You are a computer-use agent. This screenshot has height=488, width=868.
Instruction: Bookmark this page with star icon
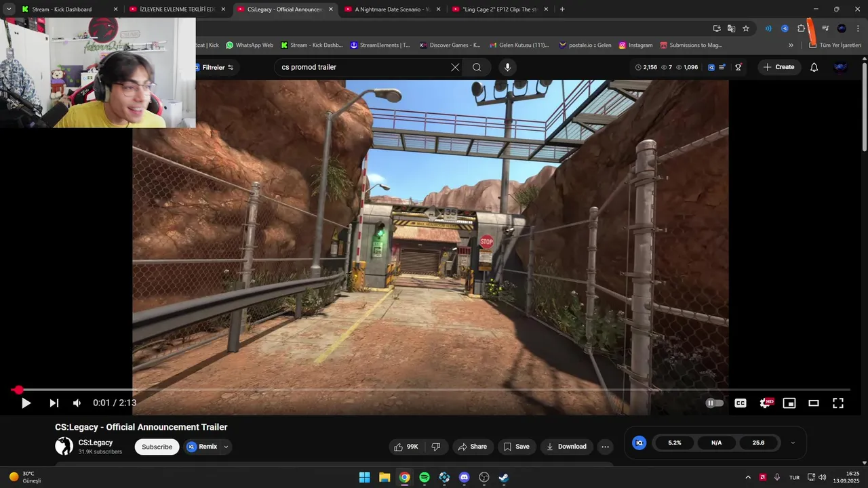pos(746,28)
